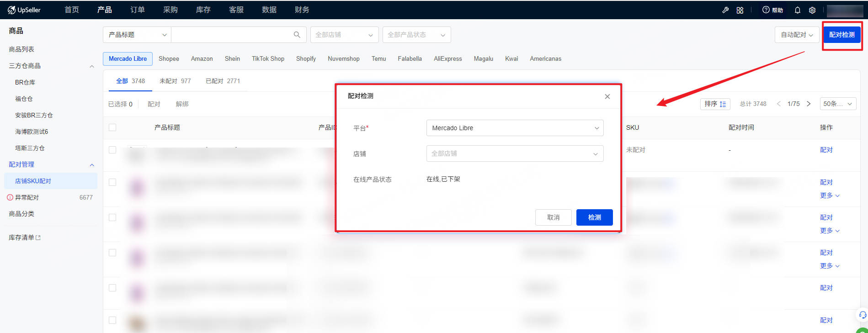The image size is (868, 333).
Task: Switch to the Temu platform tab
Action: click(x=378, y=58)
